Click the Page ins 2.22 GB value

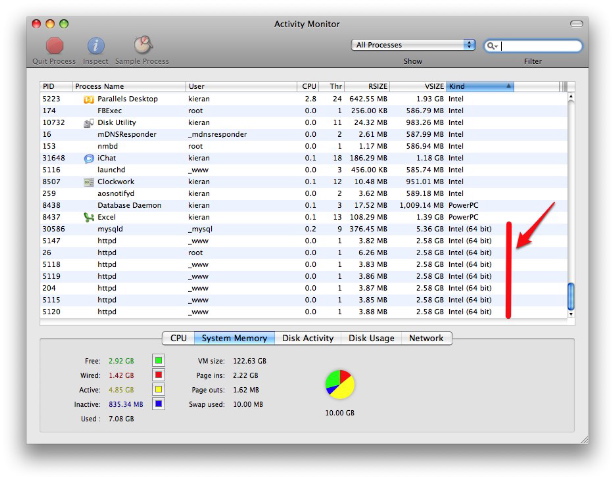click(246, 375)
